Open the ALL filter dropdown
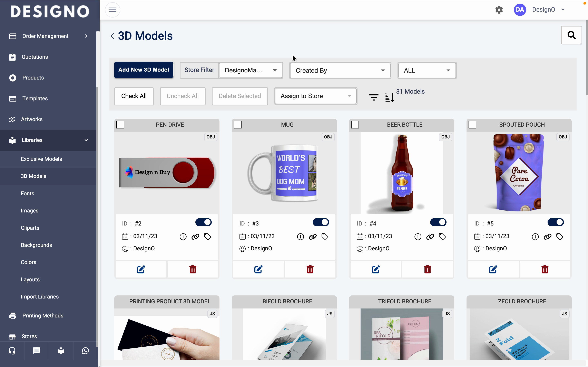The width and height of the screenshot is (588, 367). pyautogui.click(x=427, y=70)
